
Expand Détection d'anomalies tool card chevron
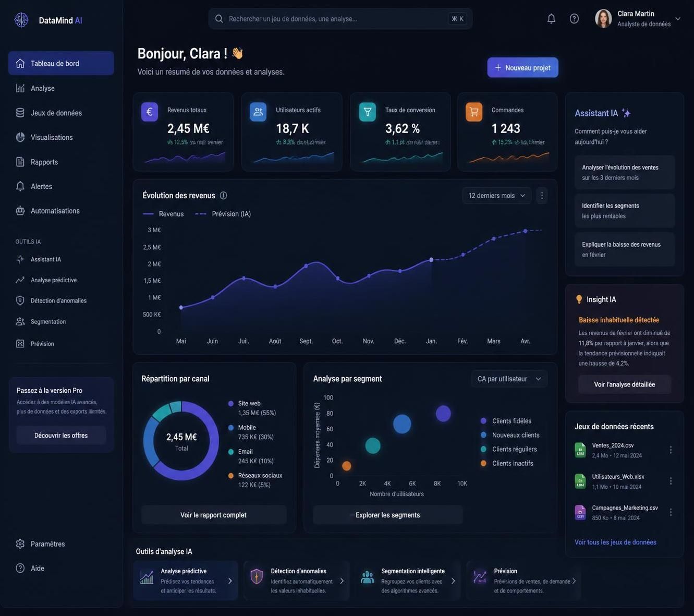[342, 581]
